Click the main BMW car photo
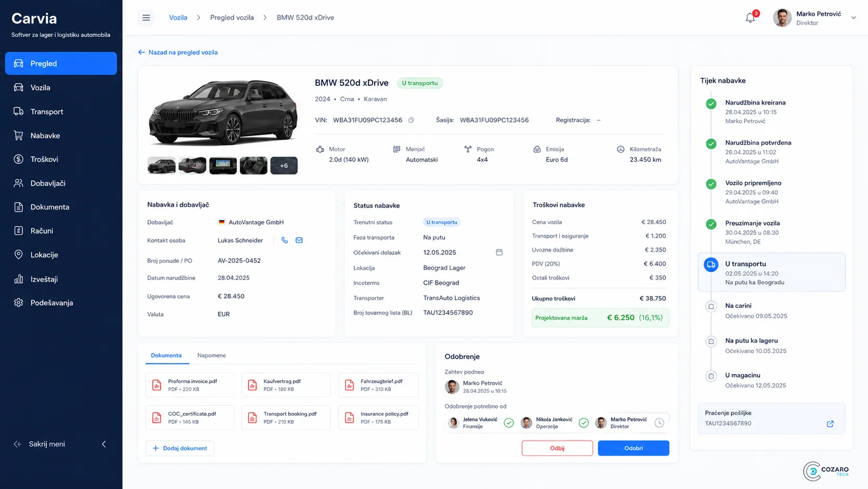Screen dimensions: 868x489 [223, 113]
